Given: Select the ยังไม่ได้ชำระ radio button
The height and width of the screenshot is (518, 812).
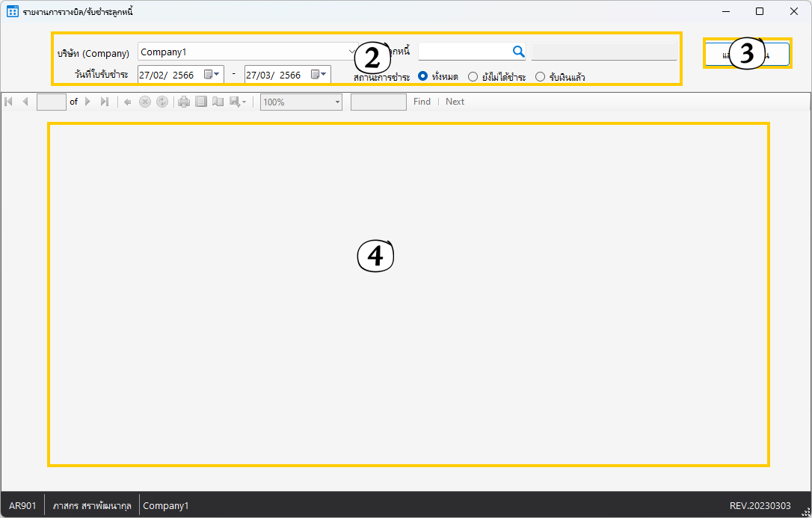Looking at the screenshot, I should pos(473,76).
